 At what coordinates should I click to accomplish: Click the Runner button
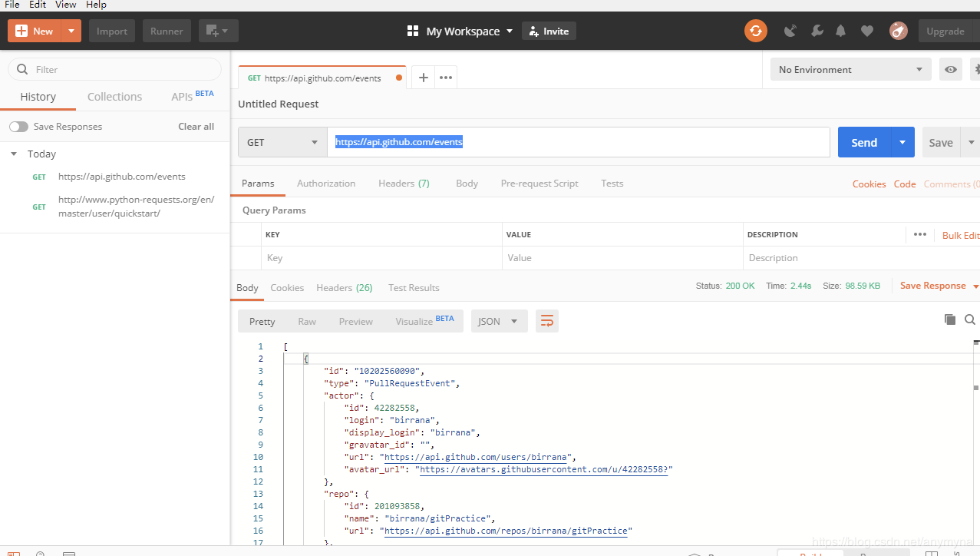(x=167, y=31)
